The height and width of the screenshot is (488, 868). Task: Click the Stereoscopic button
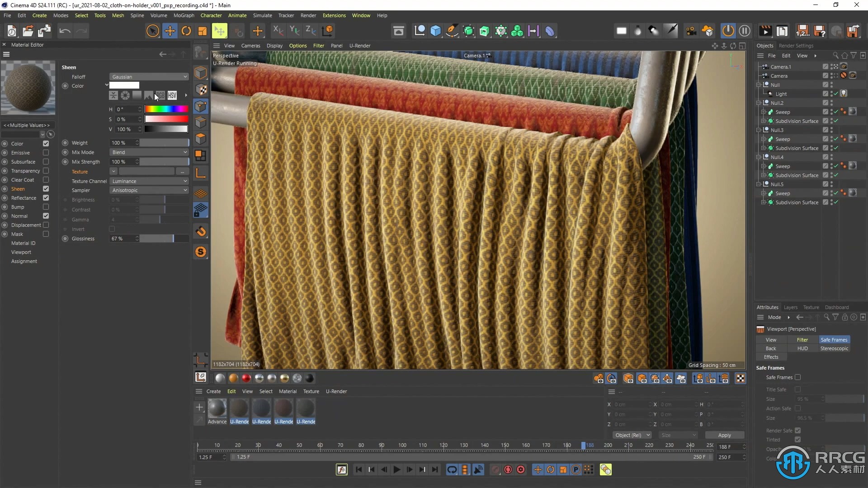(834, 348)
